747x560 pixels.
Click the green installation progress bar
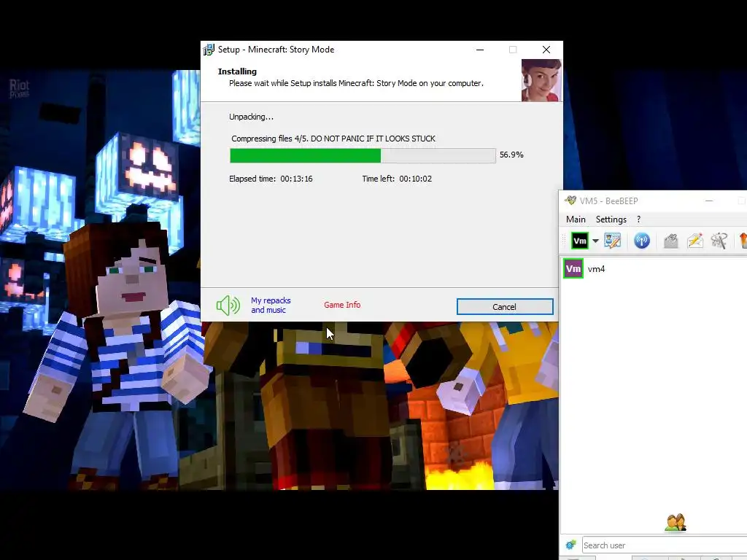point(363,156)
